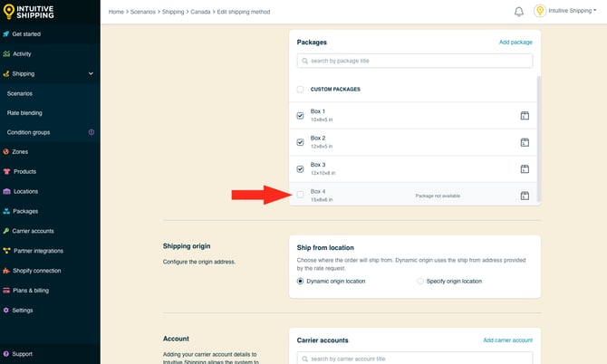Viewport: 607px width, 364px height.
Task: Click the search by carrier account title field
Action: click(415, 359)
